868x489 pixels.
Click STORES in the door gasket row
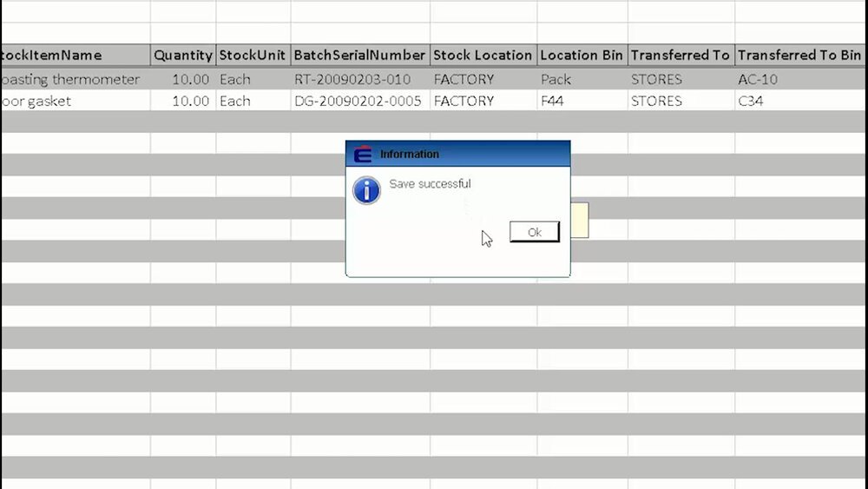click(681, 101)
